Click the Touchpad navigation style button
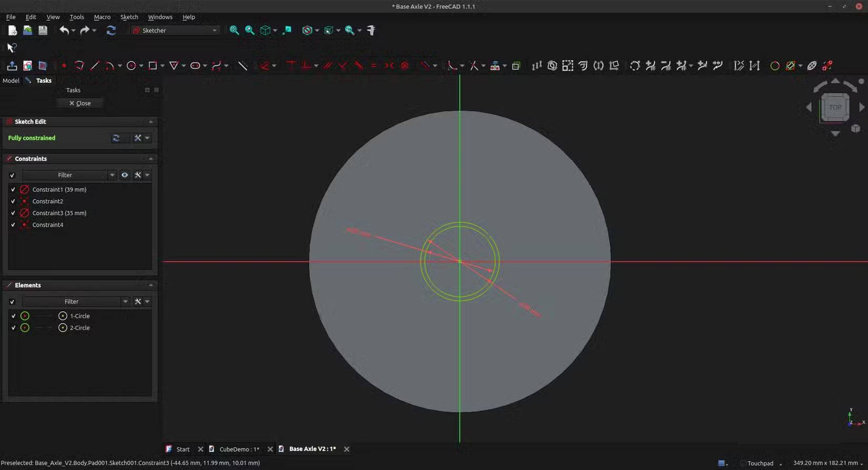Viewport: 868px width, 470px height. pos(760,463)
